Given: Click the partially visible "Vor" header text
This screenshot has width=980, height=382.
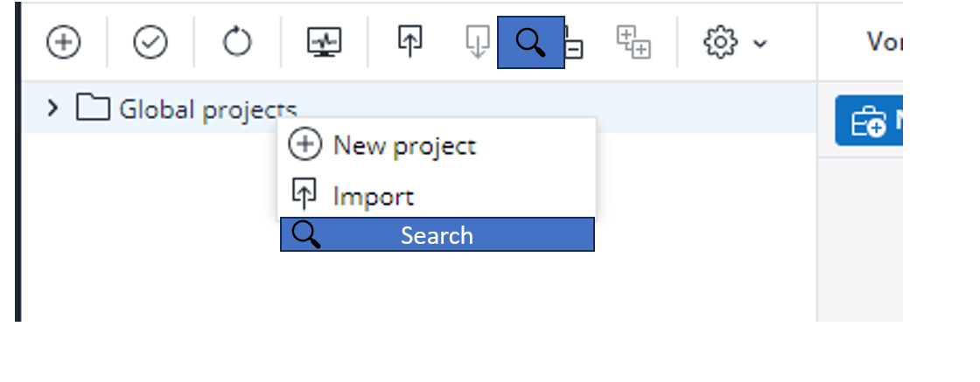Looking at the screenshot, I should click(883, 41).
